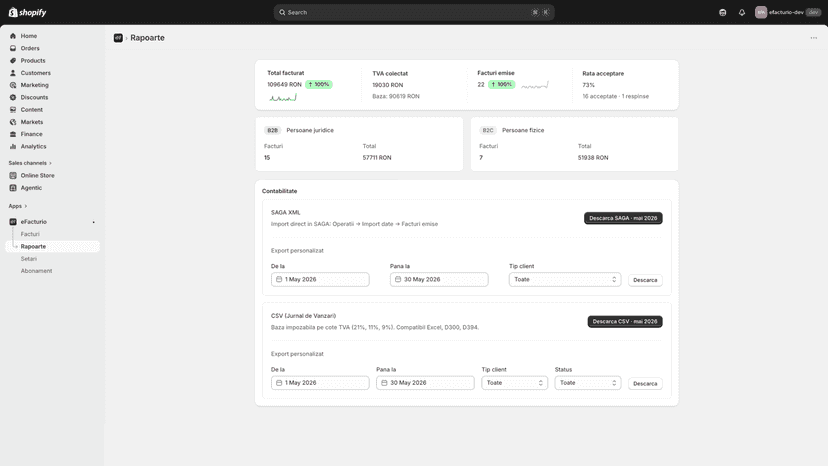Click Descarca button in CSV custom export
Image resolution: width=828 pixels, height=466 pixels.
point(645,384)
